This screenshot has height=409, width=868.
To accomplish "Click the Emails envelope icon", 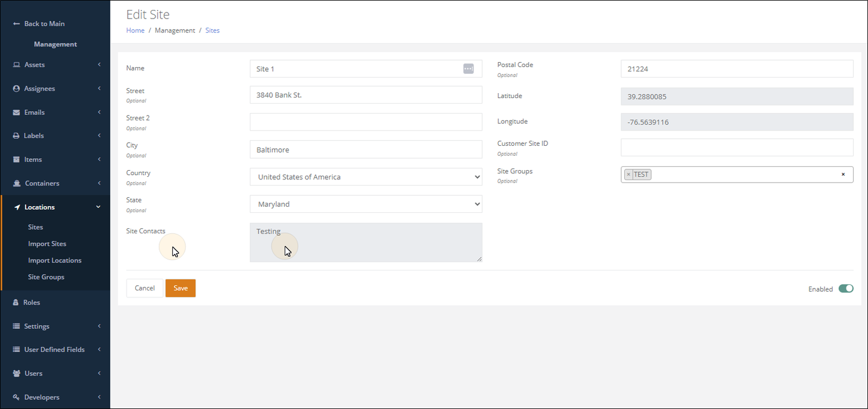I will (x=17, y=112).
